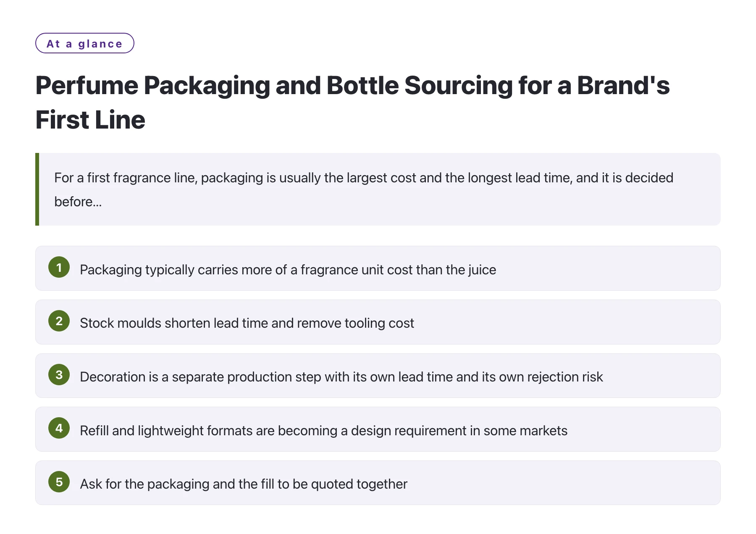Click the green number 3 badge

[x=59, y=375]
